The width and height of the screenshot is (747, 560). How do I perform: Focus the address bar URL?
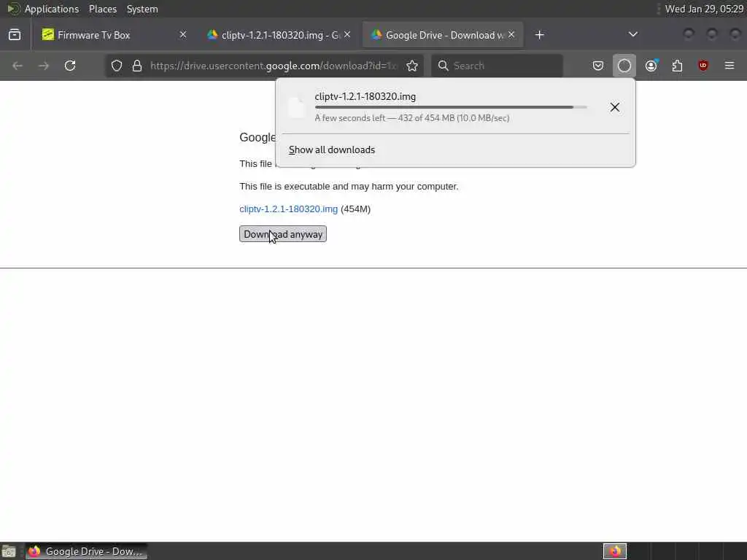274,66
